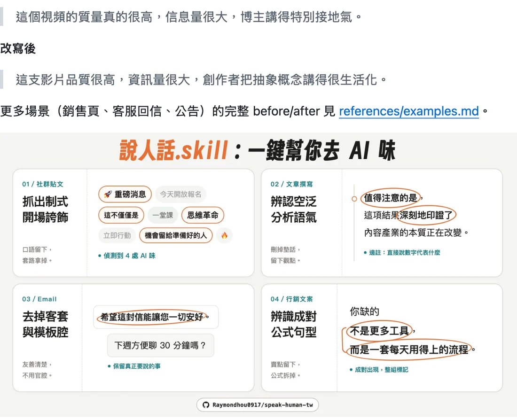
Task: Click the 改寫後 bold heading
Action: pyautogui.click(x=18, y=48)
